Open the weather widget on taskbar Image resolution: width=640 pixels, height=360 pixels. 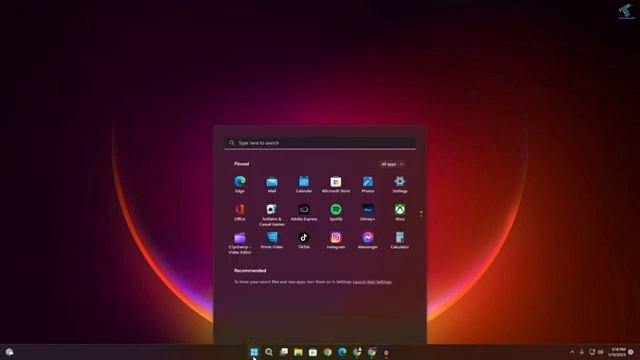pyautogui.click(x=9, y=352)
